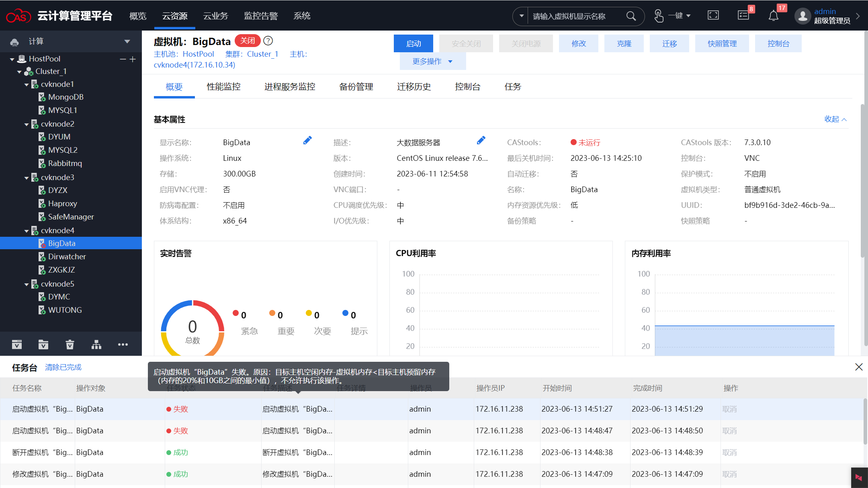Click the fullscreen toggle icon
The image size is (868, 488).
point(713,16)
